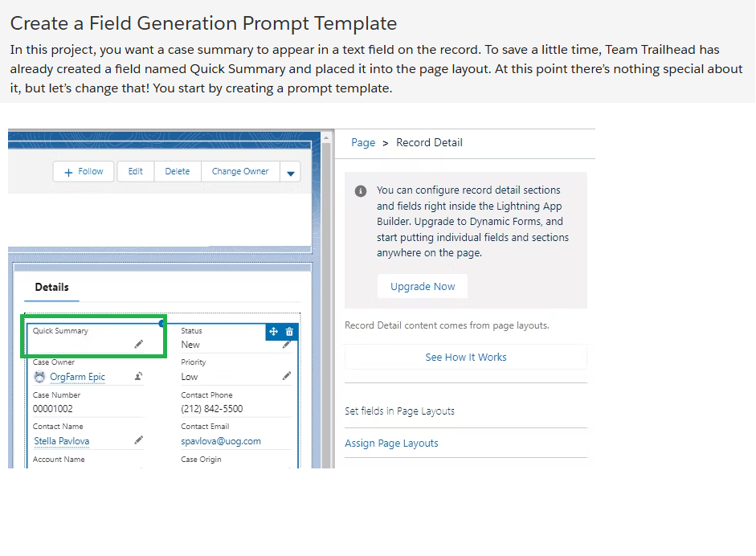756x556 pixels.
Task: Edit the Priority field pencil icon
Action: pos(286,376)
